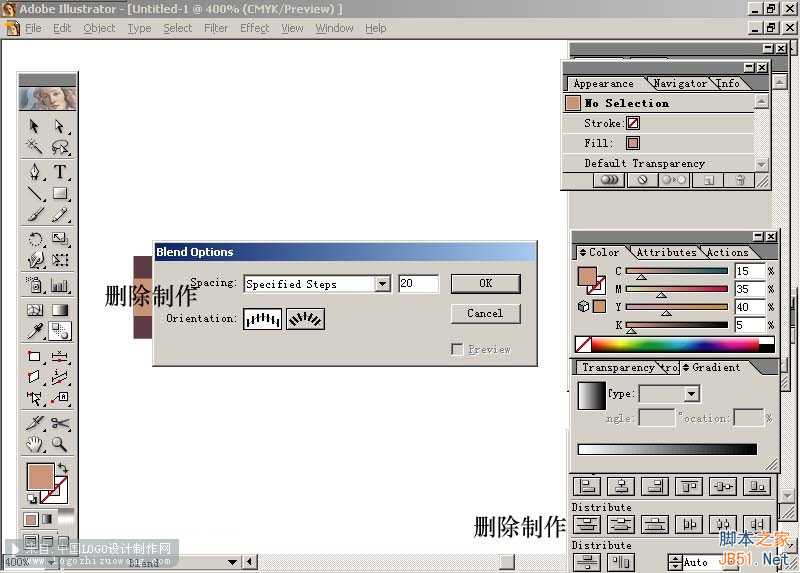Click the Yellow value field showing 40
Image resolution: width=800 pixels, height=573 pixels.
(749, 307)
